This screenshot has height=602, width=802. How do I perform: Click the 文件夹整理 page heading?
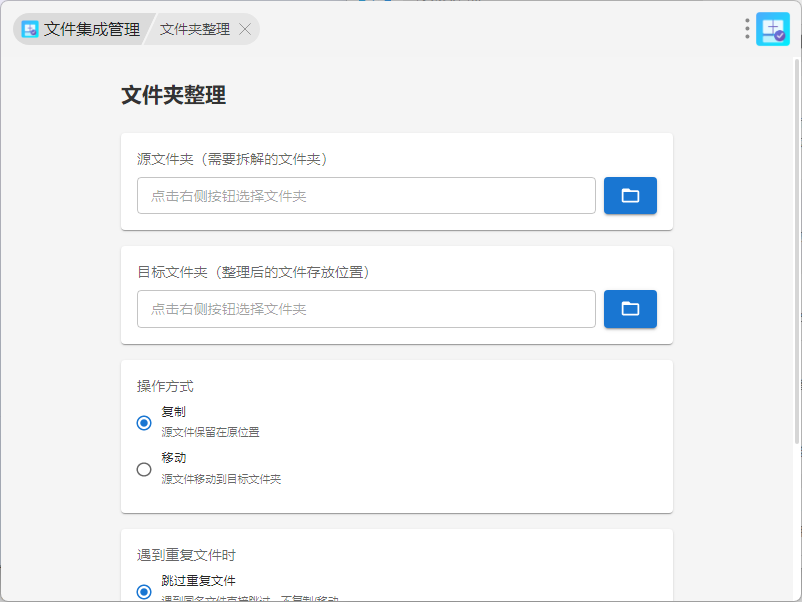coord(173,95)
